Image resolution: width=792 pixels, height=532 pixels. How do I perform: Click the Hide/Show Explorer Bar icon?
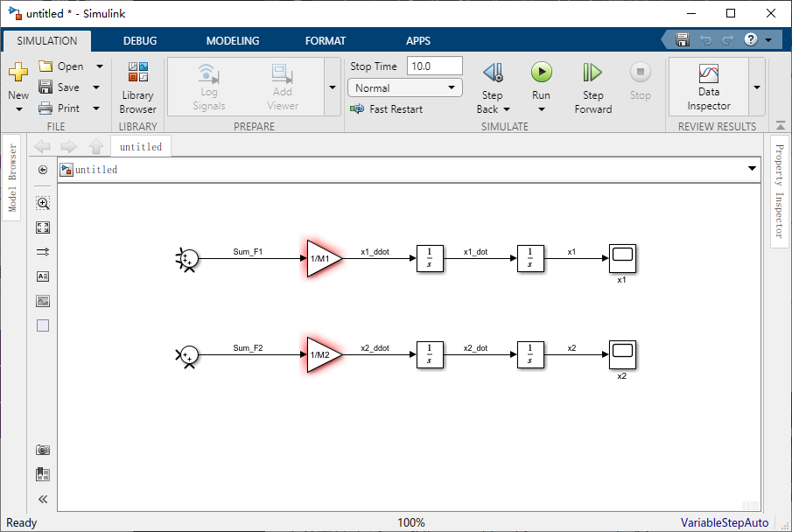tap(43, 170)
